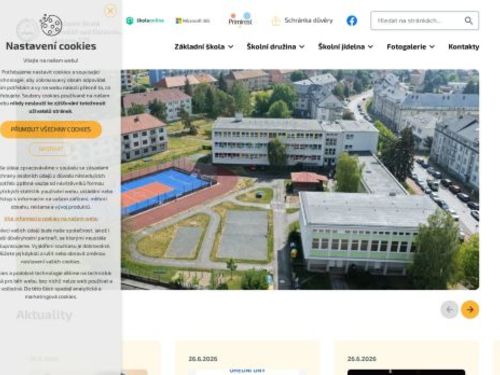The height and width of the screenshot is (375, 500).
Task: Open the Primirest logo link
Action: (240, 20)
